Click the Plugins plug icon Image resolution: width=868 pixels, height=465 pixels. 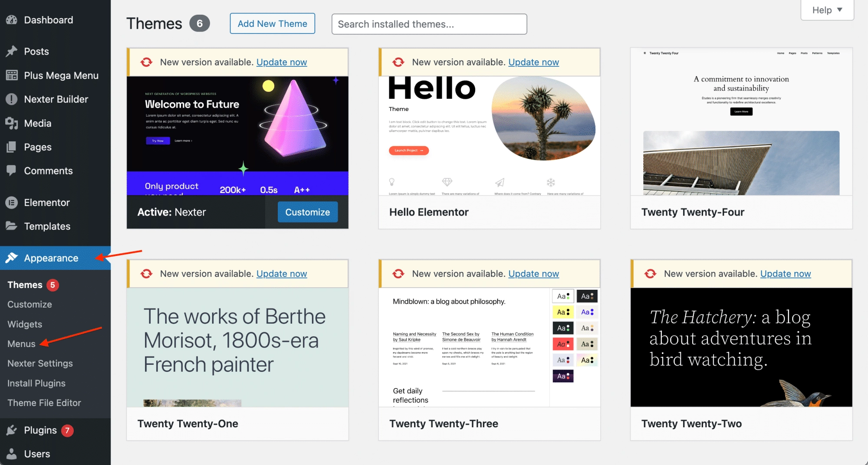point(12,430)
